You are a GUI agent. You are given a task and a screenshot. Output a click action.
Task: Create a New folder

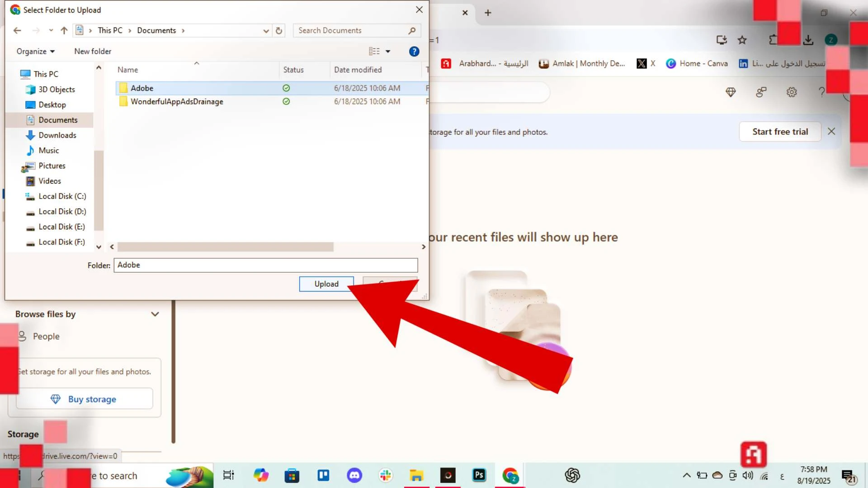pyautogui.click(x=93, y=52)
